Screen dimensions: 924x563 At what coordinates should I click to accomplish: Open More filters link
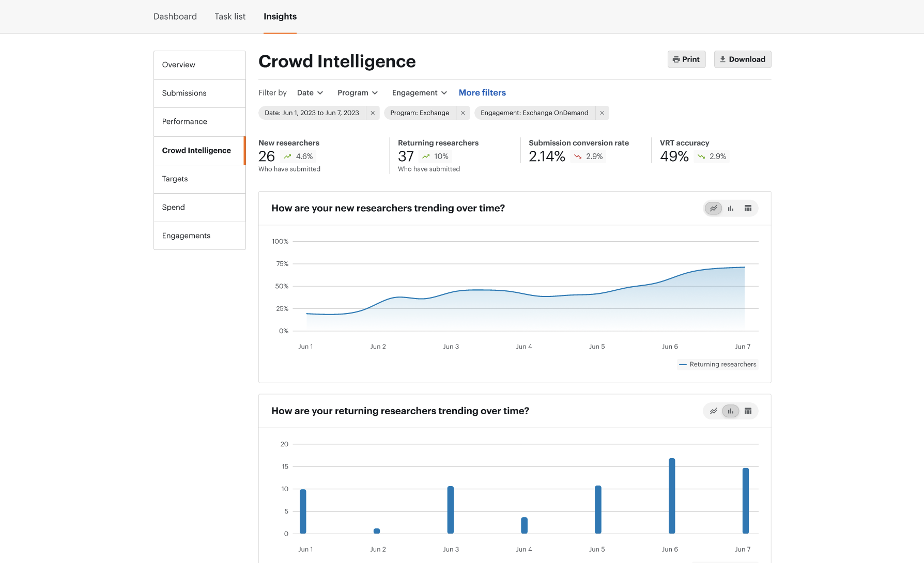pos(482,93)
